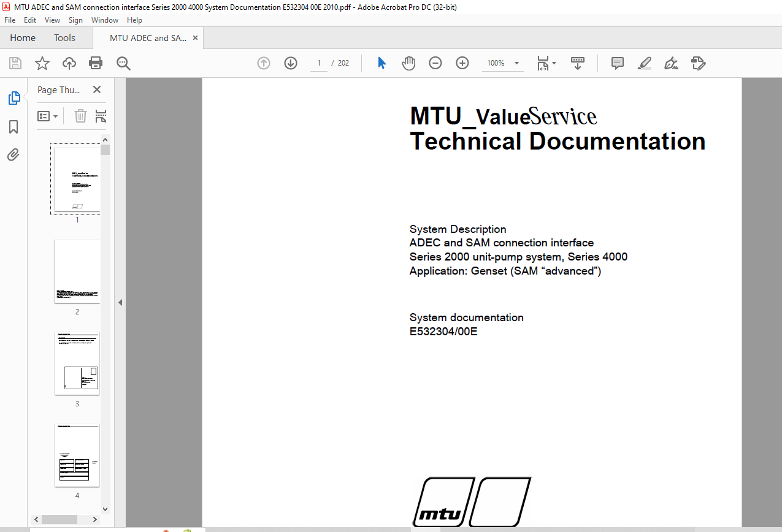This screenshot has width=782, height=532.
Task: Click thumbnails horizontal scrollbar right arrow
Action: (x=94, y=519)
